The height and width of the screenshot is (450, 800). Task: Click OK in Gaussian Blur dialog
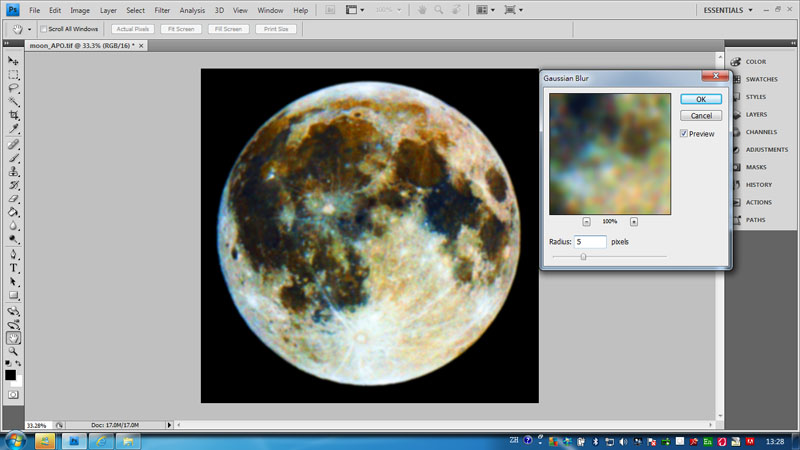pos(700,99)
